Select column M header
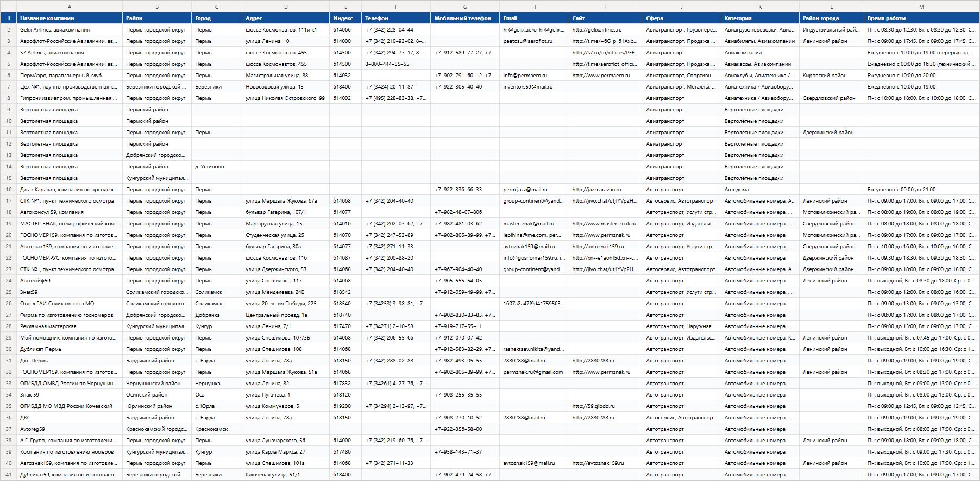Image resolution: width=980 pixels, height=490 pixels. pyautogui.click(x=921, y=7)
